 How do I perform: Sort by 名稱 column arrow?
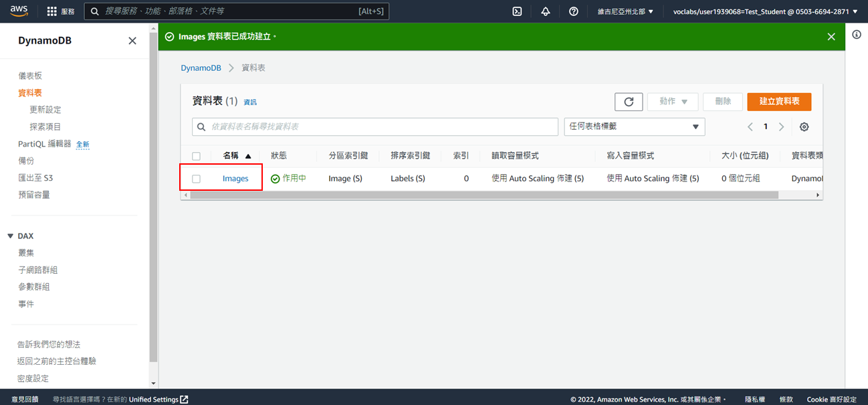pos(248,156)
